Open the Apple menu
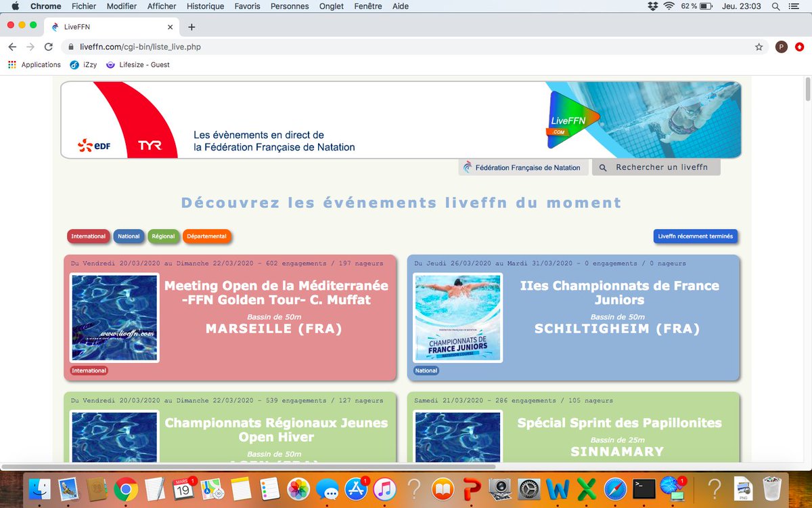 15,6
